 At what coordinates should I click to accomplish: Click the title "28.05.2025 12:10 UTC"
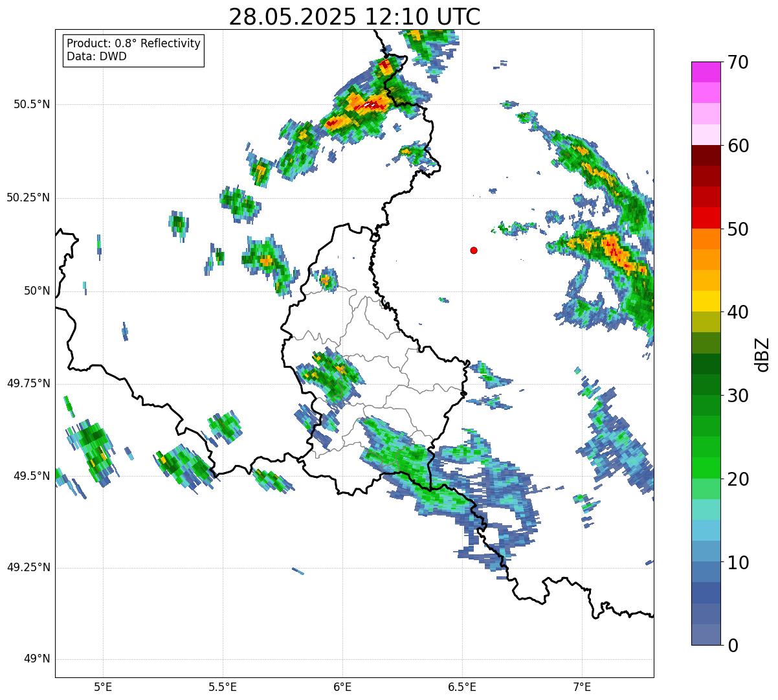[x=355, y=16]
